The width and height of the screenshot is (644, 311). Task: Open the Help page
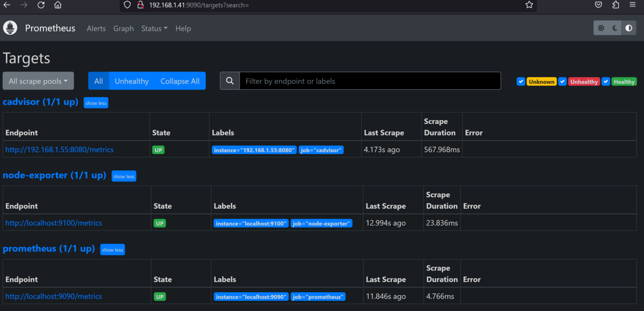(183, 28)
